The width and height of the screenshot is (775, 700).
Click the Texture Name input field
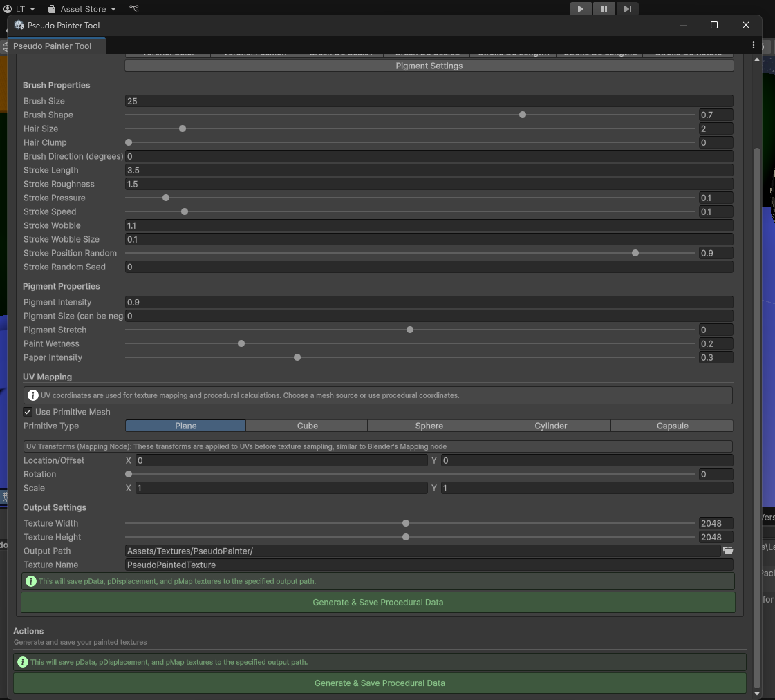(429, 565)
